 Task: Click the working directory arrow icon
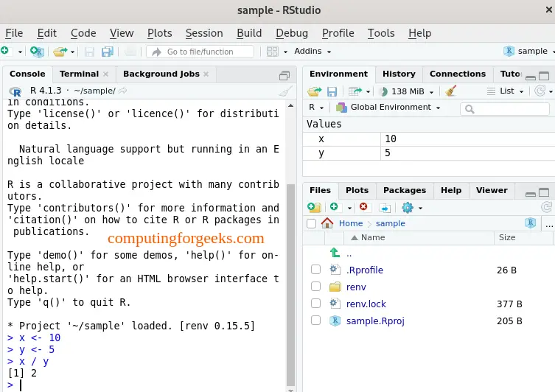[122, 91]
